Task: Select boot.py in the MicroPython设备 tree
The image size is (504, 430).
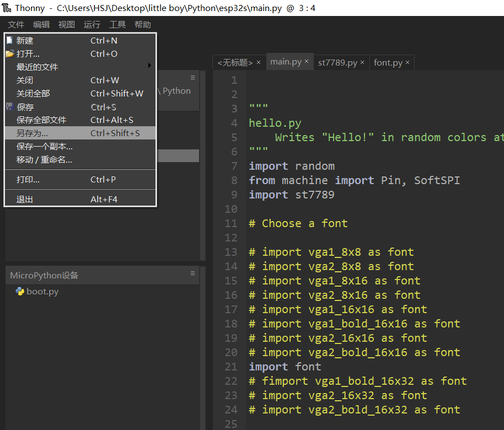Action: pyautogui.click(x=42, y=291)
